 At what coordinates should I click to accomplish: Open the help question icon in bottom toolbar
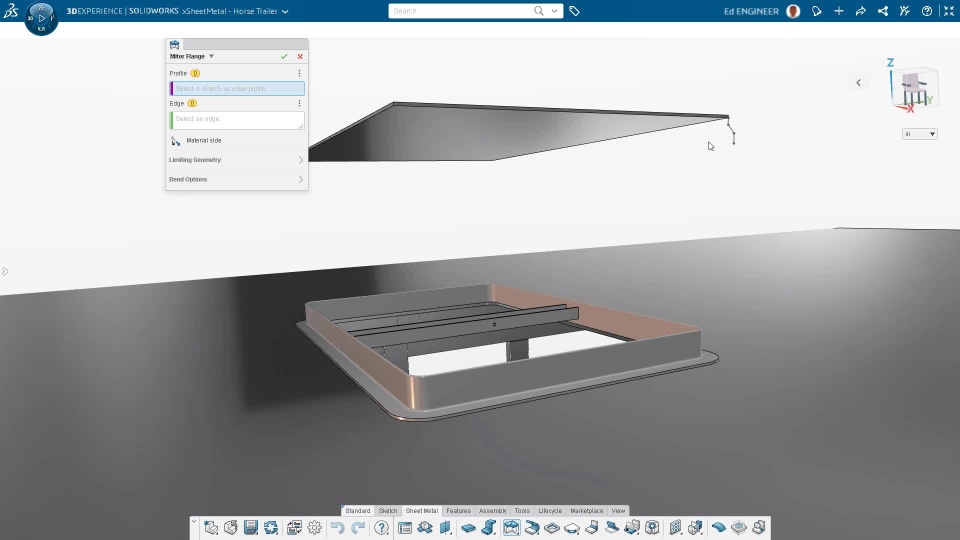[x=381, y=528]
